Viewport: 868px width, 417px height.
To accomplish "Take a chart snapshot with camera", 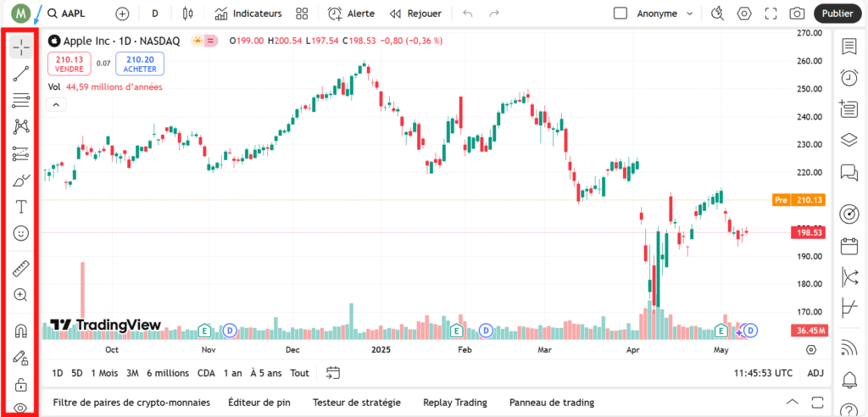I will [x=797, y=14].
